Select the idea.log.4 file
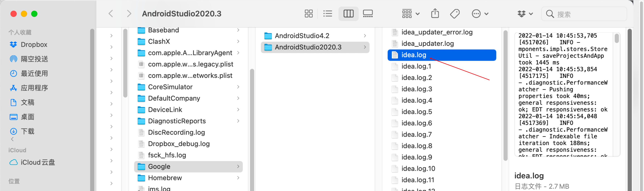 [442, 100]
